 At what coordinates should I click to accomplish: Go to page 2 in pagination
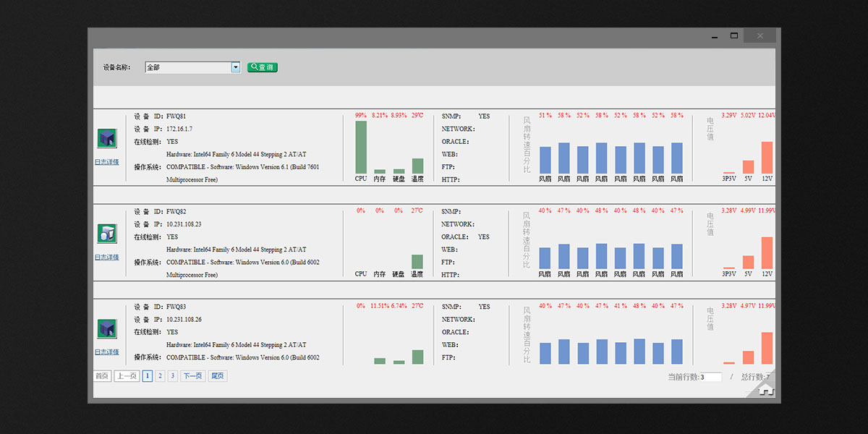coord(160,376)
